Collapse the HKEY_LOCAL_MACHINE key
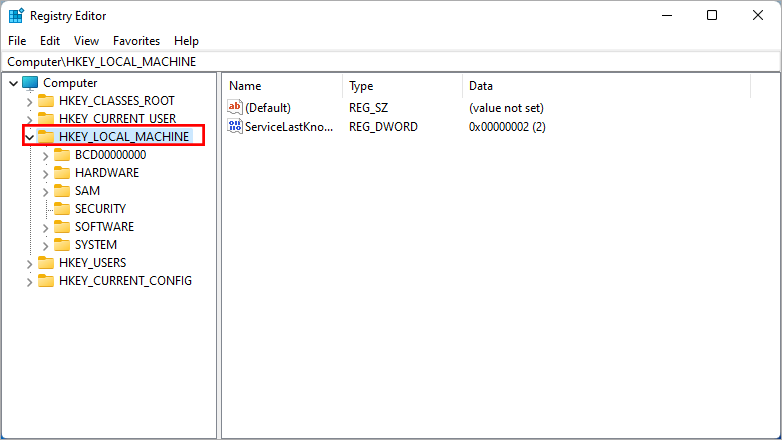The image size is (782, 440). point(29,137)
